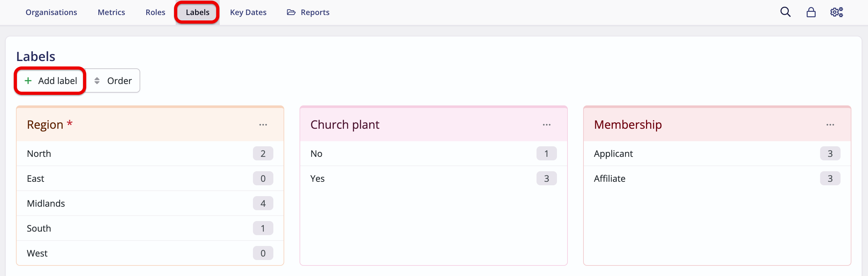Select North under the Region label
Image resolution: width=868 pixels, height=276 pixels.
[39, 153]
